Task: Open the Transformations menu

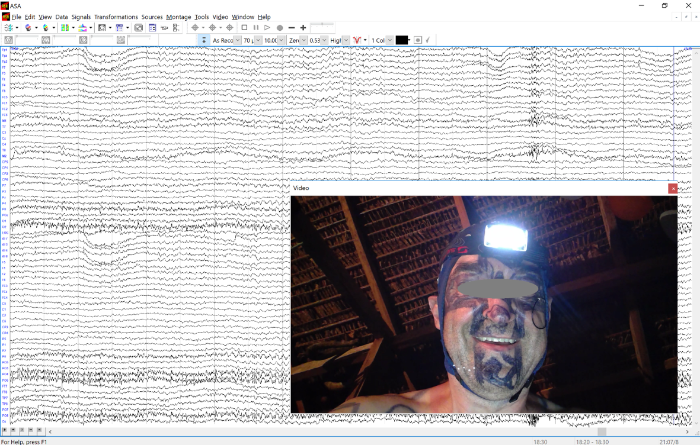Action: pyautogui.click(x=116, y=17)
